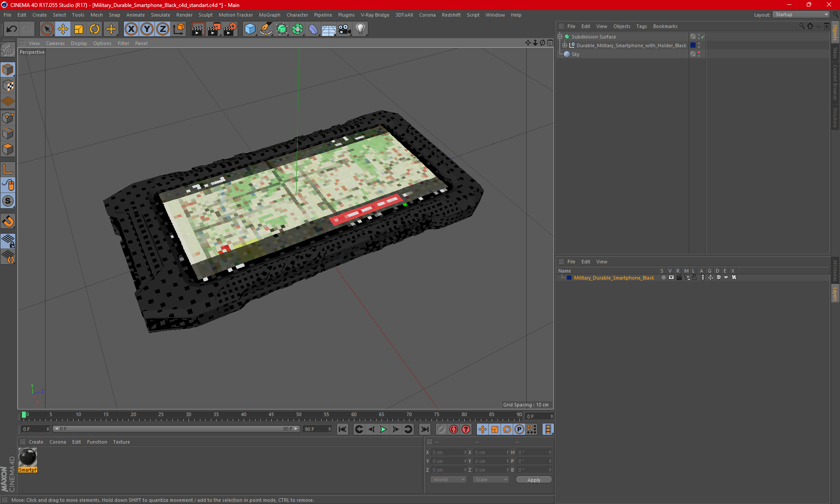Switch to Model mode
This screenshot has height=504, width=840.
click(x=8, y=70)
